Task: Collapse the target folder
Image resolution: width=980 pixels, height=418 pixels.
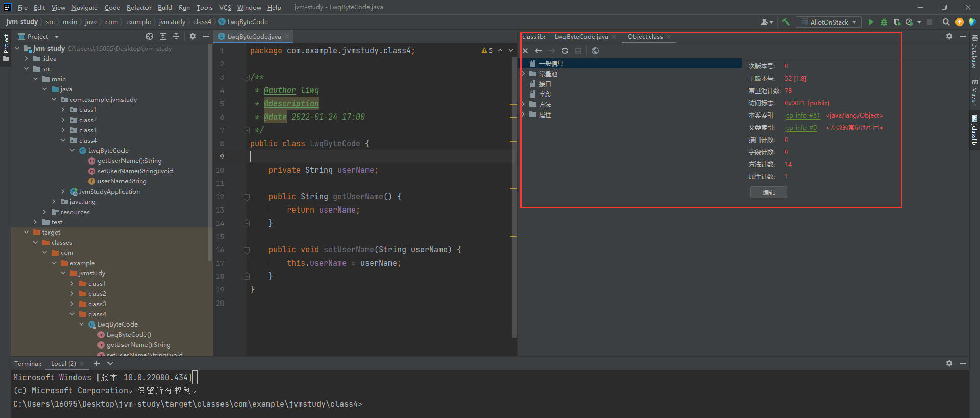Action: point(27,233)
